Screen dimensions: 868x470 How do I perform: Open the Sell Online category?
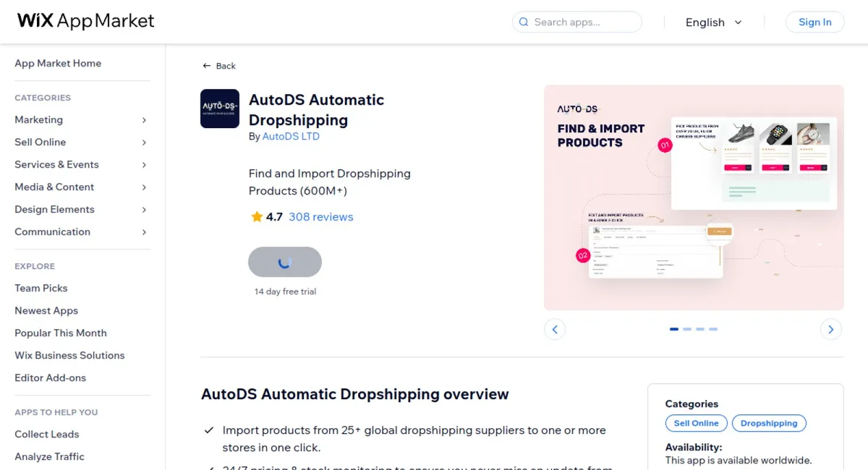coord(41,142)
